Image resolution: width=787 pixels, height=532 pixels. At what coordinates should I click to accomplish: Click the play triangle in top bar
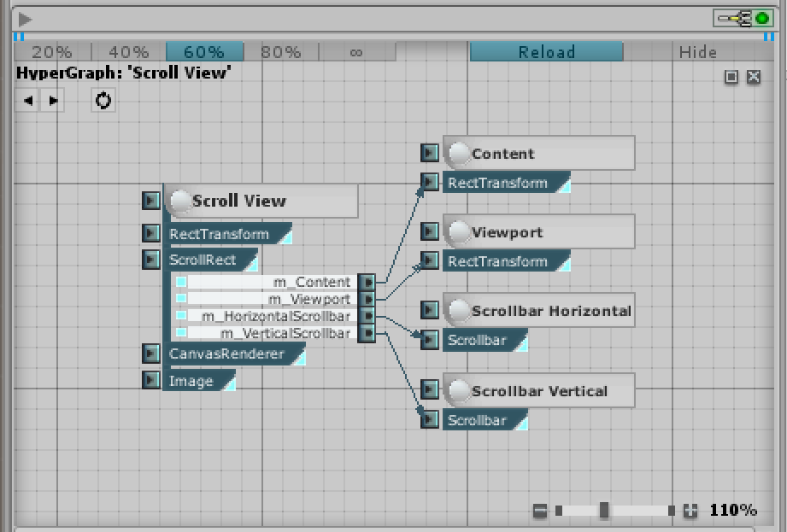click(25, 20)
